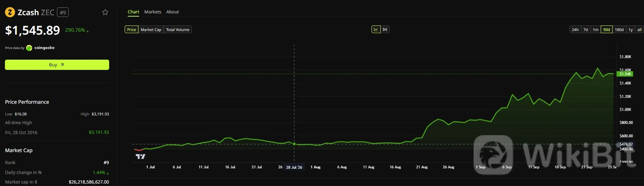The height and width of the screenshot is (186, 644).
Task: Switch to candlestick chart view icon
Action: point(385,30)
